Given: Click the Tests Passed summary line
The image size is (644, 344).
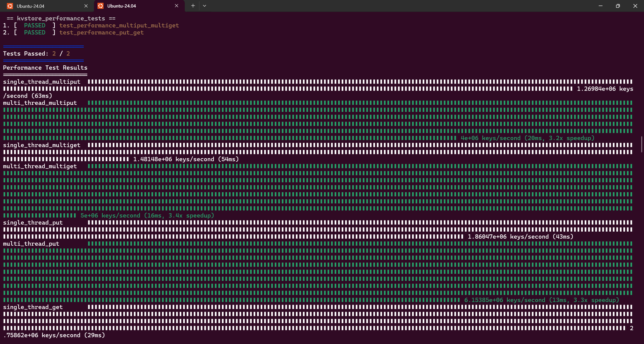Looking at the screenshot, I should (x=36, y=54).
